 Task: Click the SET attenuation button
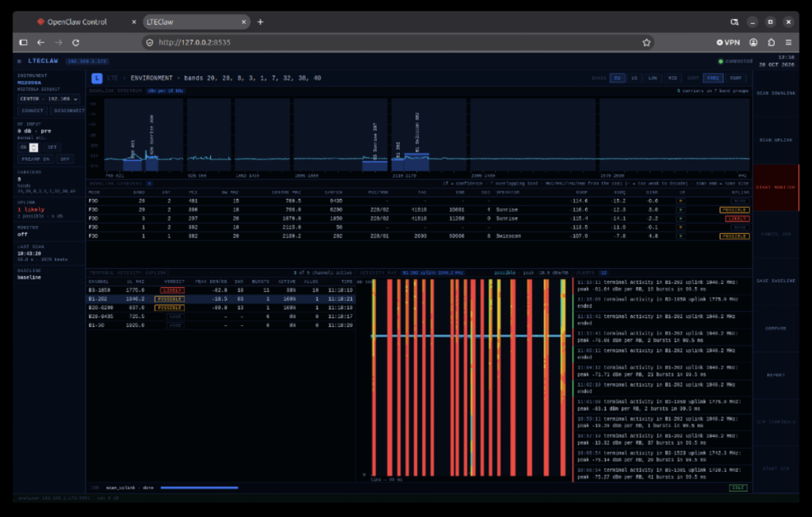pyautogui.click(x=52, y=147)
